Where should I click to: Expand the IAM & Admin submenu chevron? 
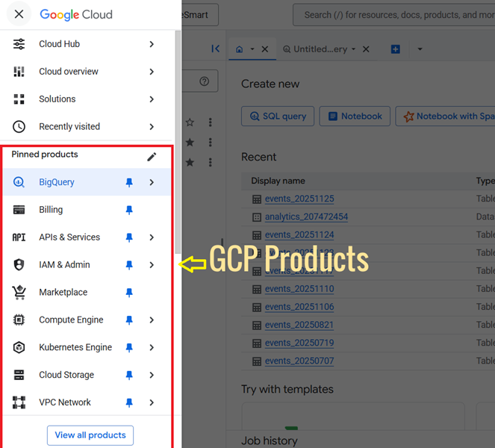(x=152, y=265)
